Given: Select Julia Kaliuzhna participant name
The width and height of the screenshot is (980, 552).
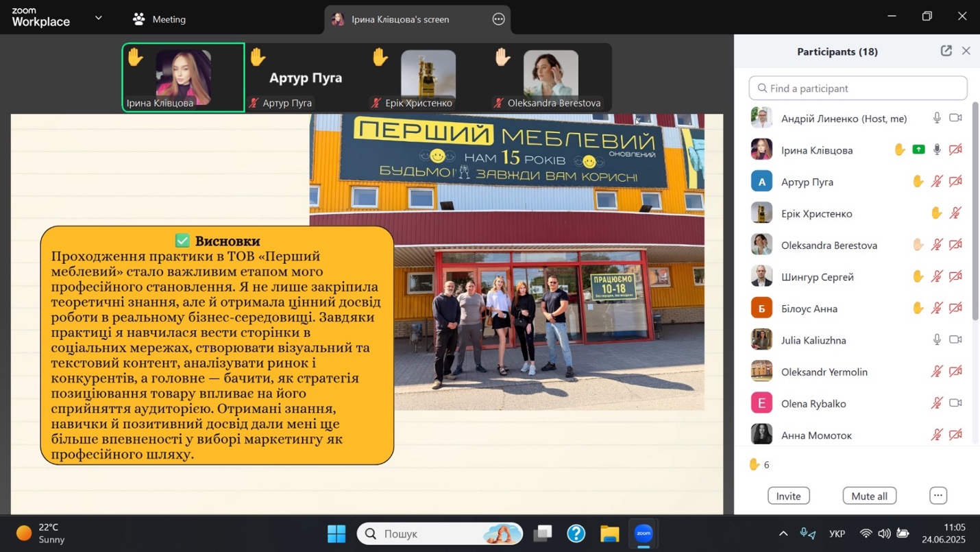Looking at the screenshot, I should point(813,340).
